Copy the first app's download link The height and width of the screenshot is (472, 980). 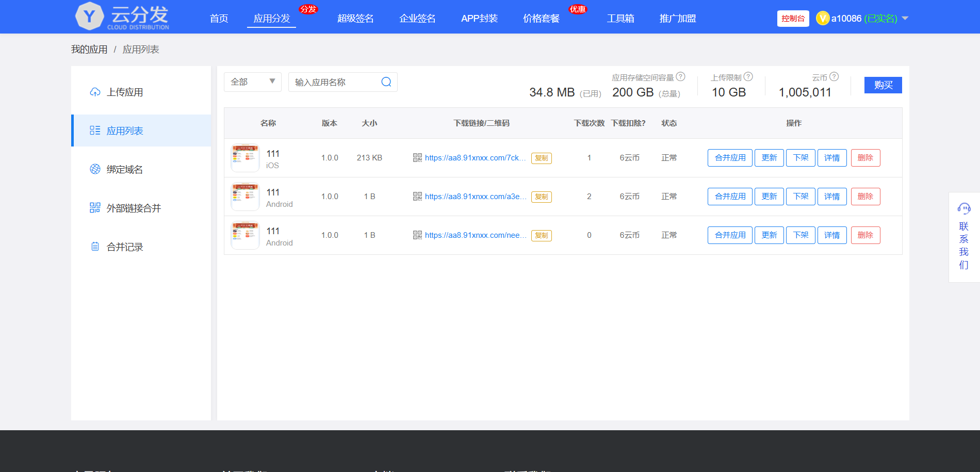[541, 158]
